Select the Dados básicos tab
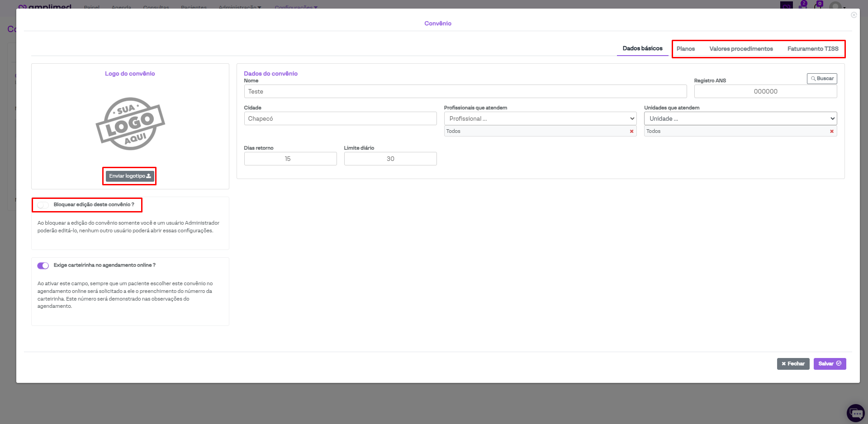Image resolution: width=868 pixels, height=424 pixels. pyautogui.click(x=642, y=48)
